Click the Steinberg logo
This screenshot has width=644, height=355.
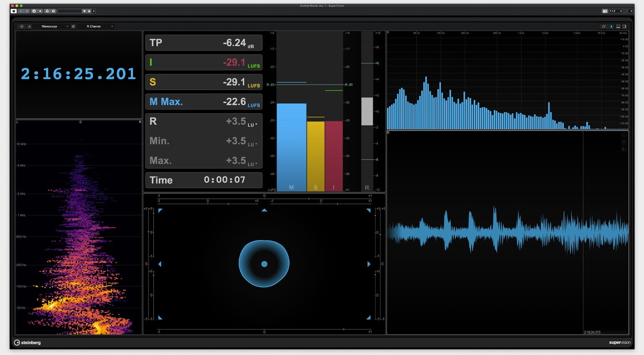27,342
